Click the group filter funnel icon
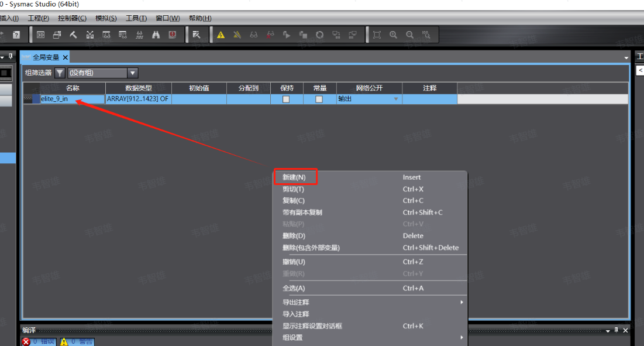 tap(60, 73)
